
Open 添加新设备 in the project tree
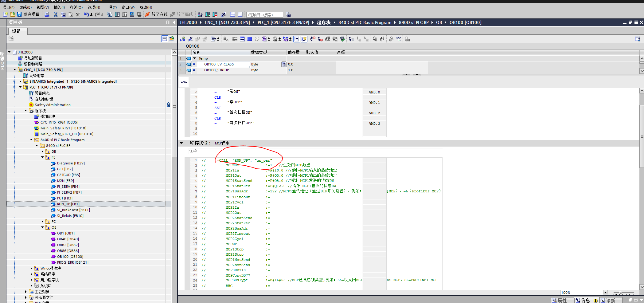pyautogui.click(x=33, y=58)
